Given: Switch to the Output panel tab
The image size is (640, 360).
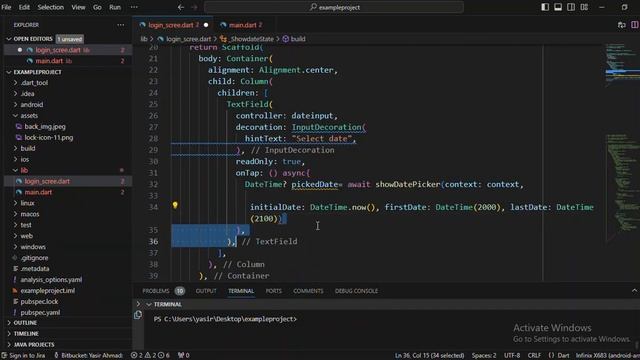Looking at the screenshot, I should (206, 291).
